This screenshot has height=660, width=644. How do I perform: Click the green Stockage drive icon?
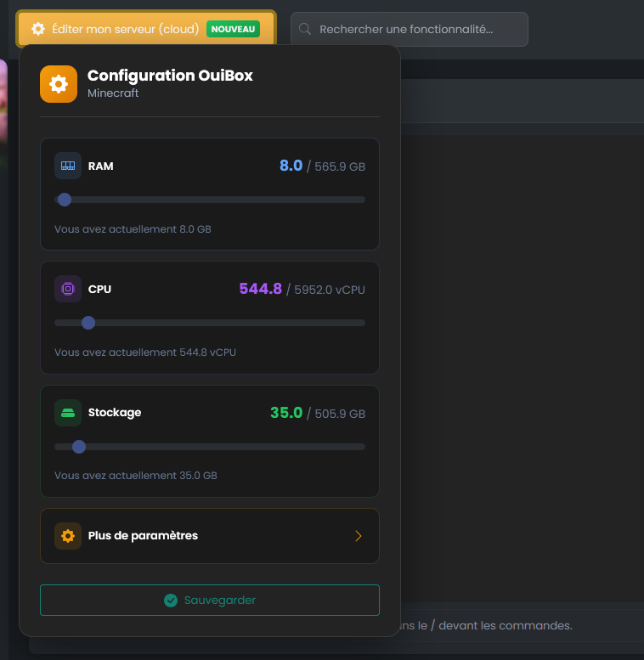68,413
